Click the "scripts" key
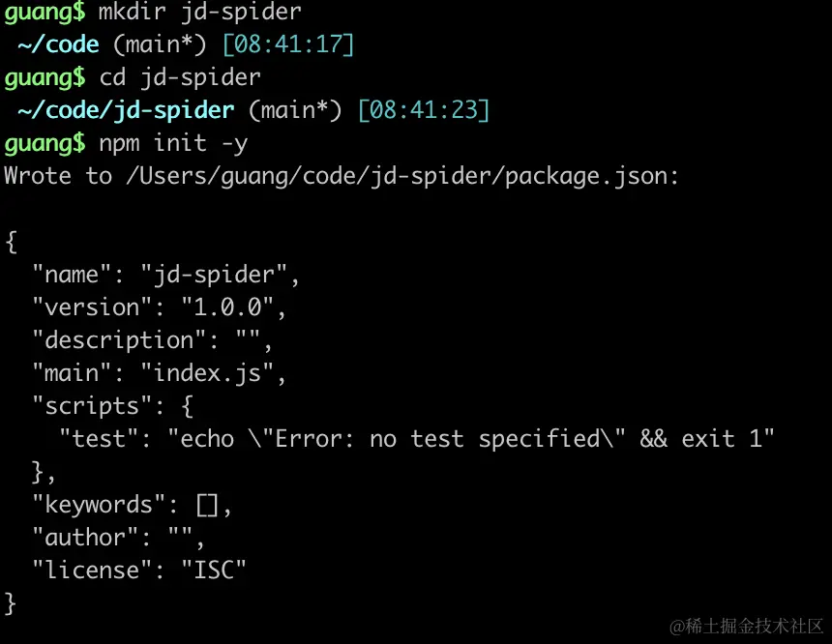 tap(92, 406)
